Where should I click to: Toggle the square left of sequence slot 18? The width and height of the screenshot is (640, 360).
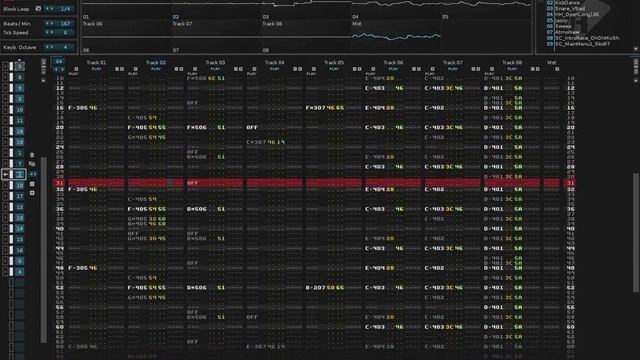coord(5,131)
